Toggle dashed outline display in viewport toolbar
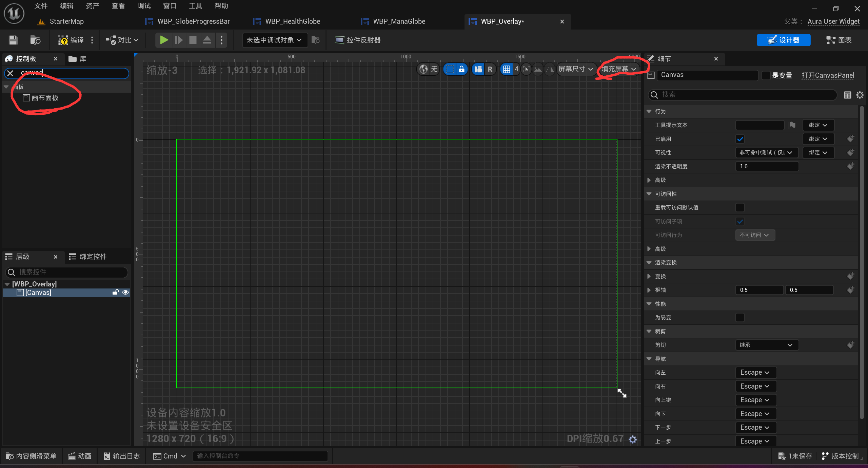Viewport: 868px width, 468px height. pos(450,69)
